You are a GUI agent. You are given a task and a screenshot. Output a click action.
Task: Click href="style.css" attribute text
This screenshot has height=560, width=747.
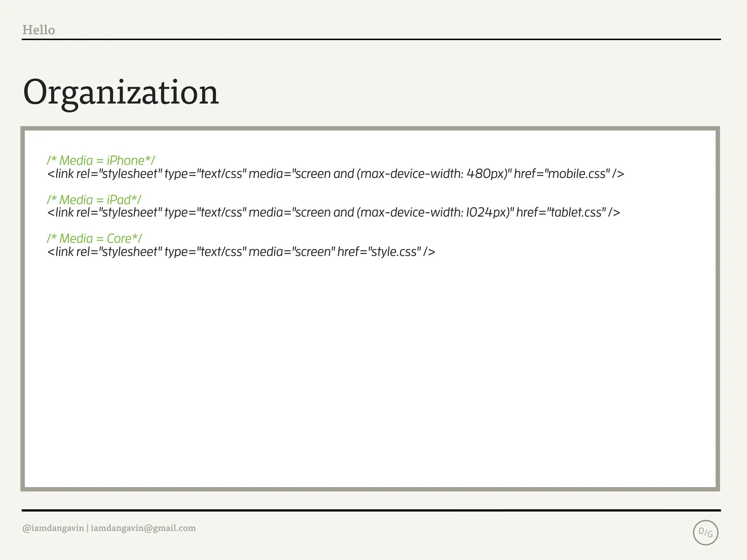point(379,252)
